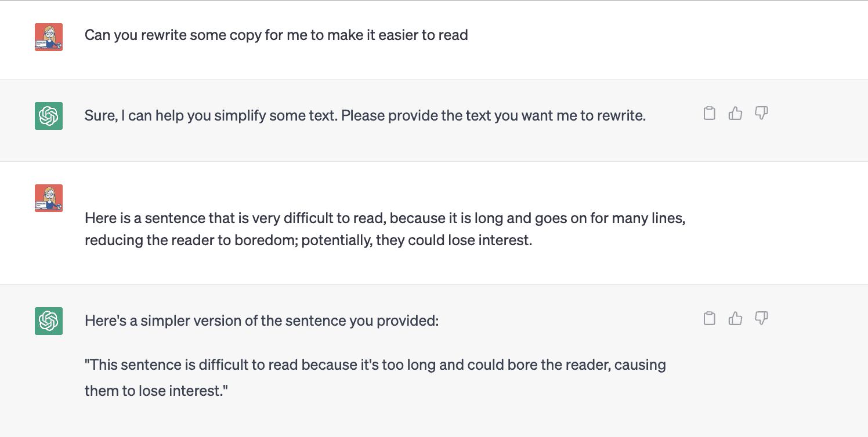
Task: Copy the first ChatGPT reply to clipboard
Action: click(x=709, y=113)
